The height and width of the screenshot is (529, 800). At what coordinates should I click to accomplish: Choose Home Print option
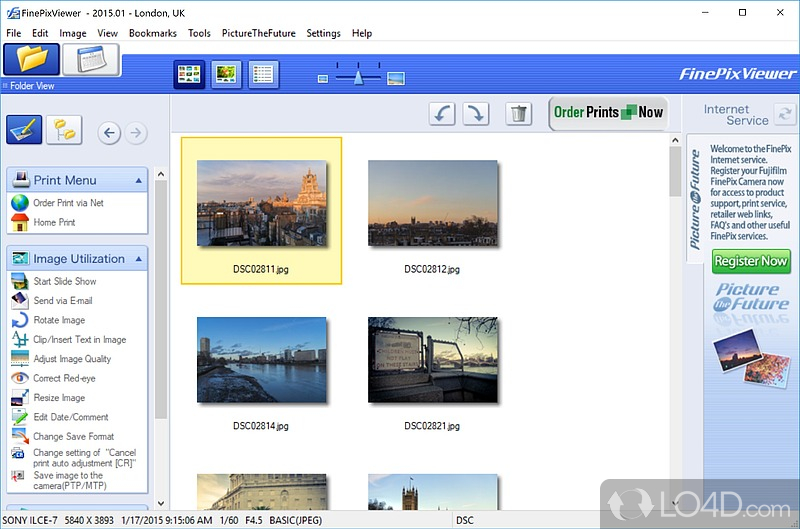pyautogui.click(x=54, y=222)
